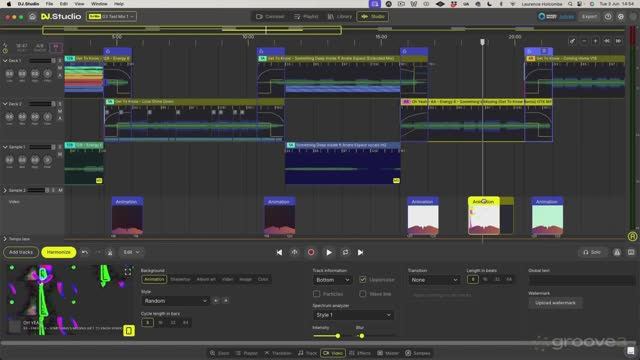Click the yellow Harmonize button
This screenshot has width=640, height=360.
(58, 253)
